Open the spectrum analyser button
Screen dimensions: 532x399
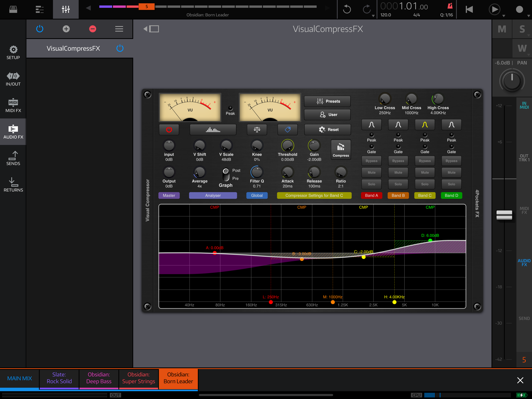click(213, 130)
